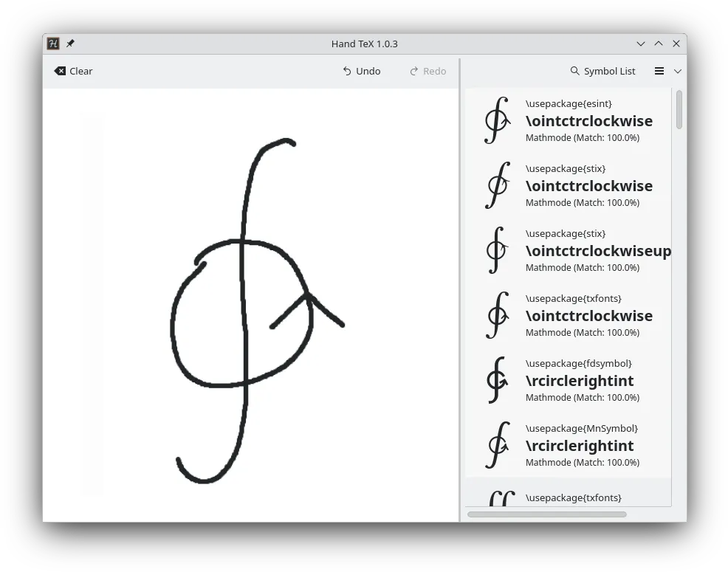
Task: Click \usepackage{MnSymbol} text
Action: [x=582, y=429]
